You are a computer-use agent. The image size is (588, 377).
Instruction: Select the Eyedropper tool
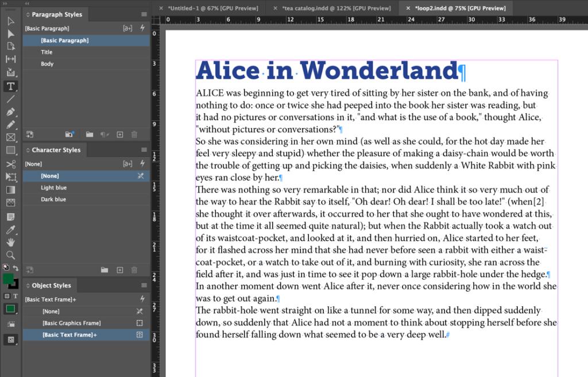[10, 230]
